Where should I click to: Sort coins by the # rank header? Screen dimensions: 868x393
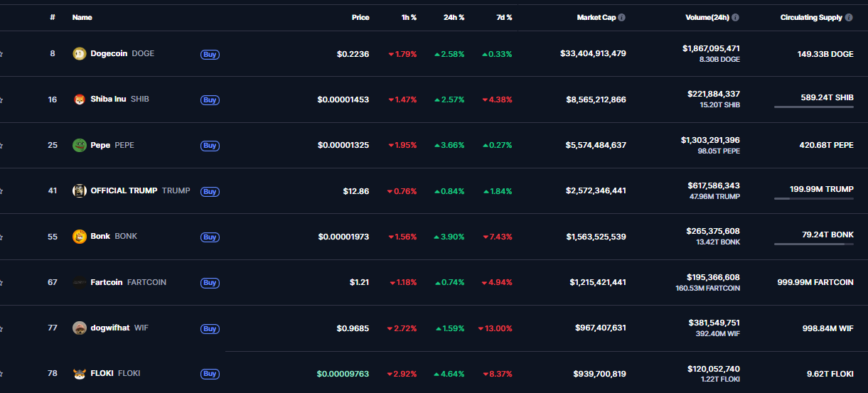pos(53,18)
